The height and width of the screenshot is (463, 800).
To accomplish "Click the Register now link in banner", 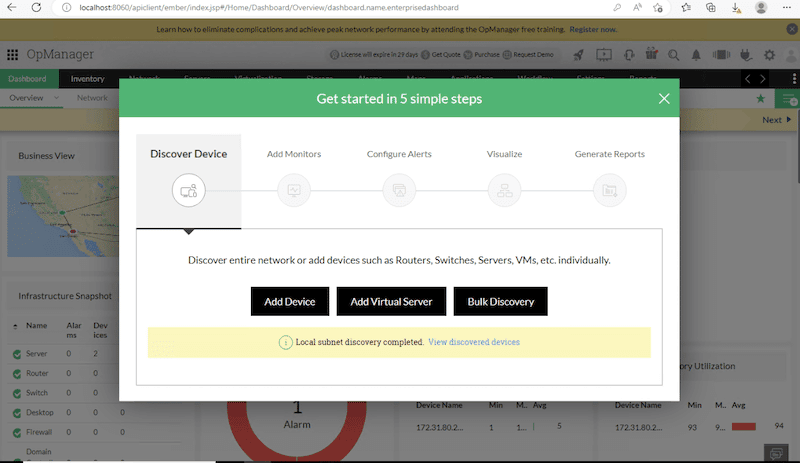I will (x=593, y=29).
